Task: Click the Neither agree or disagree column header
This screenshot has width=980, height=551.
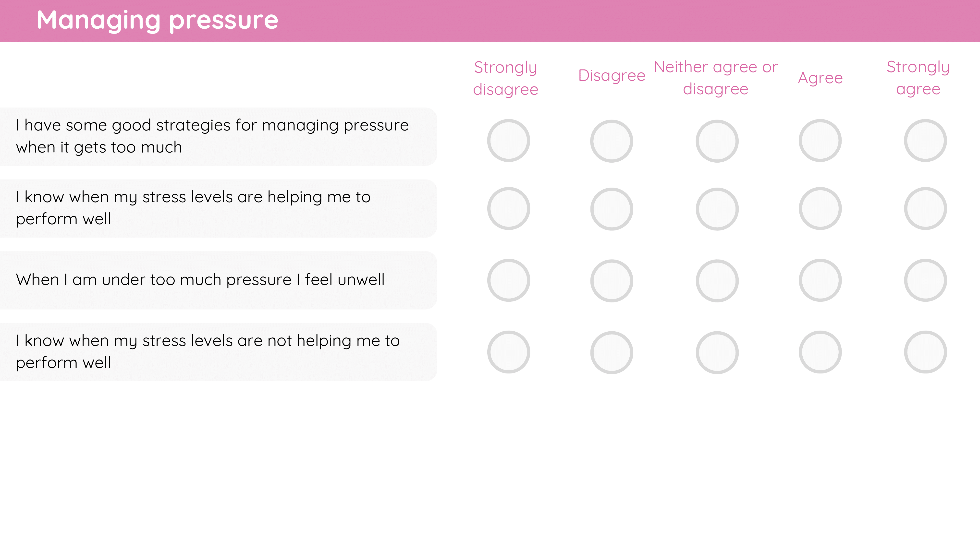Action: pyautogui.click(x=716, y=78)
